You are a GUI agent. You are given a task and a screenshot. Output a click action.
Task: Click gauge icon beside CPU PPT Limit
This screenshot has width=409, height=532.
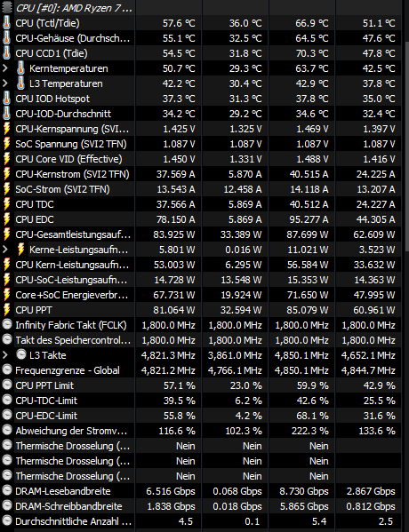coord(7,385)
